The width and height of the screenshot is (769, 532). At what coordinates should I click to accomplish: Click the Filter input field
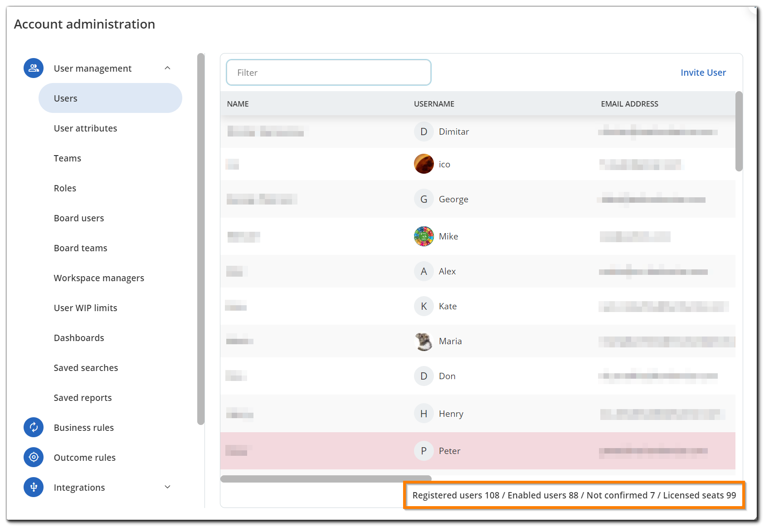pos(328,73)
